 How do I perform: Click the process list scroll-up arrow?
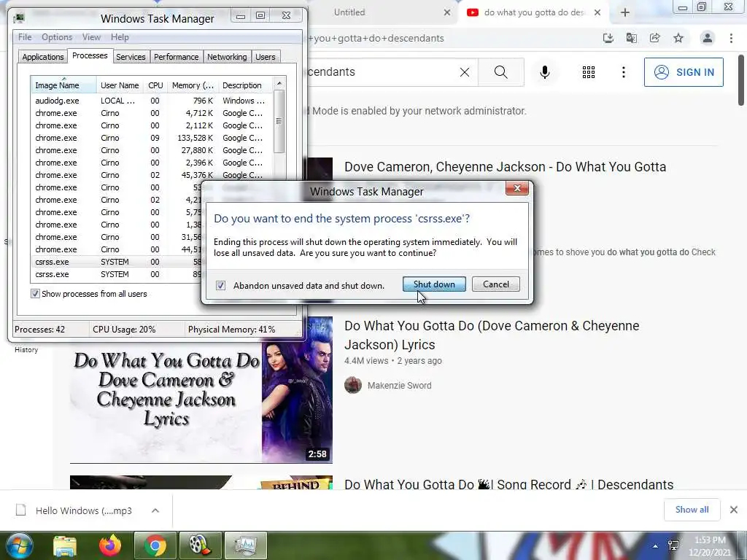(279, 83)
